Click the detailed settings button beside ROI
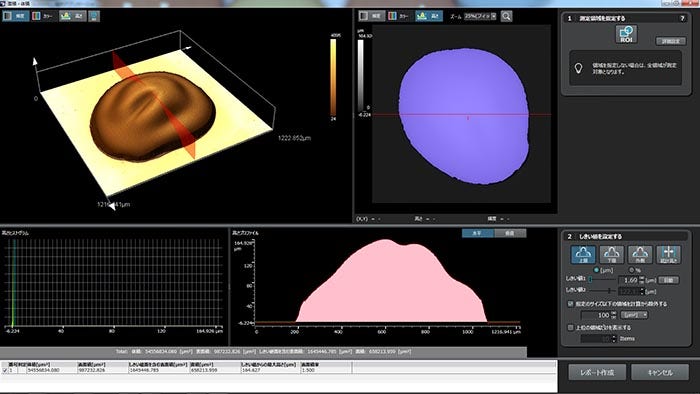This screenshot has width=700, height=394. 671,41
